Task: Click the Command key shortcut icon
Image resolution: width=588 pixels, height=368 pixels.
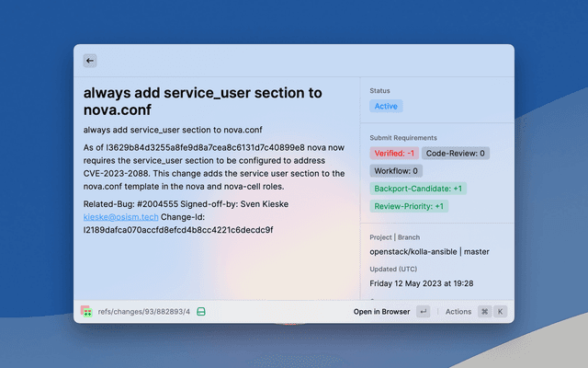Action: point(484,312)
